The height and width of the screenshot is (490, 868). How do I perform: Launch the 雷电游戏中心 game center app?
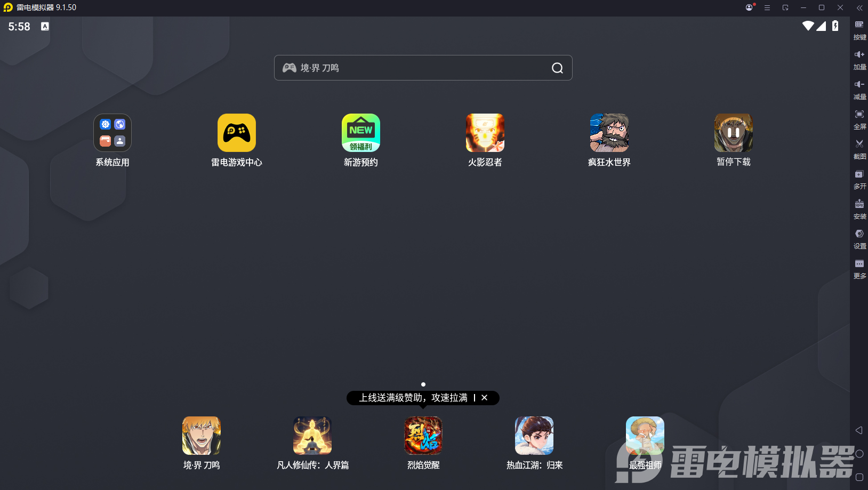237,133
